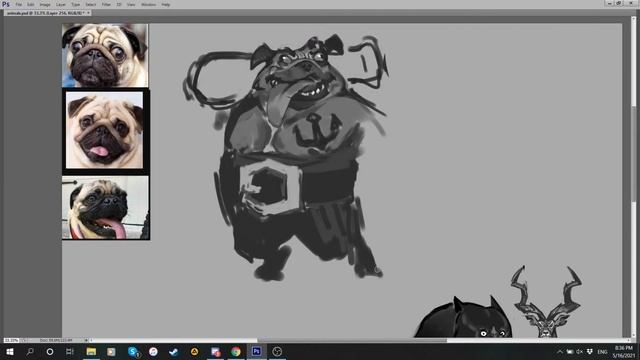Open File Explorer from taskbar
Viewport: 640px width, 360px height.
point(91,351)
